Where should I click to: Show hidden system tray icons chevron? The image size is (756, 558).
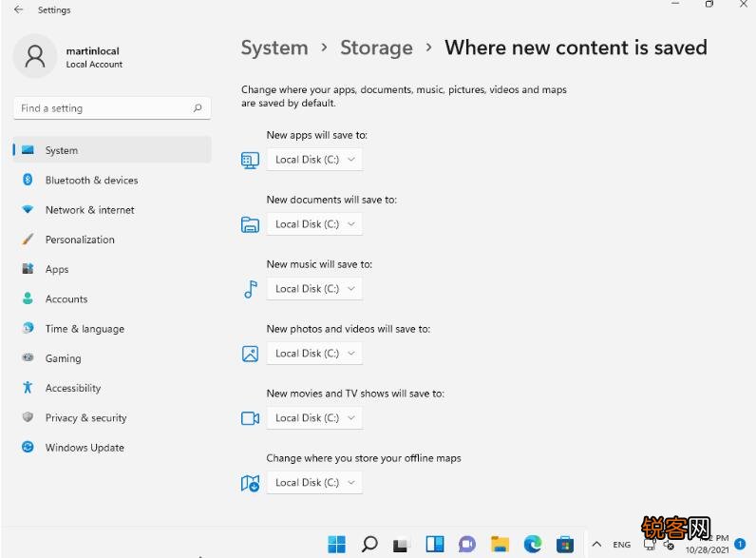click(x=596, y=545)
